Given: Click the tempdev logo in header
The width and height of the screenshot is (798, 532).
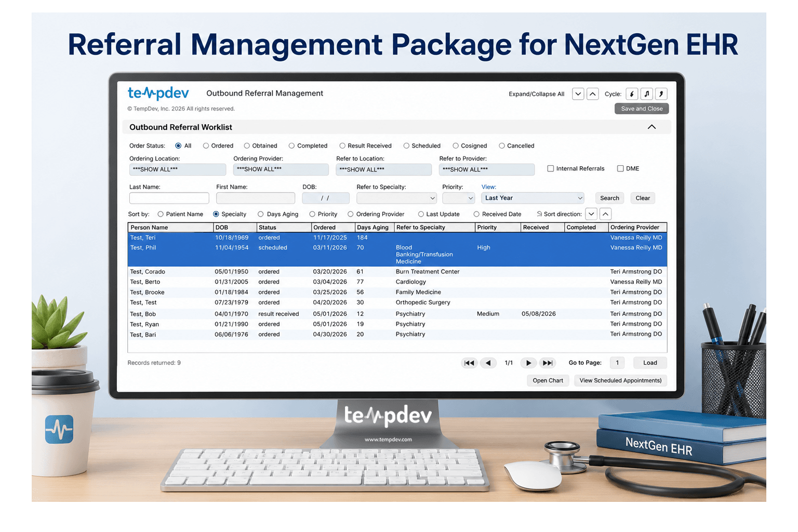Looking at the screenshot, I should coord(158,94).
